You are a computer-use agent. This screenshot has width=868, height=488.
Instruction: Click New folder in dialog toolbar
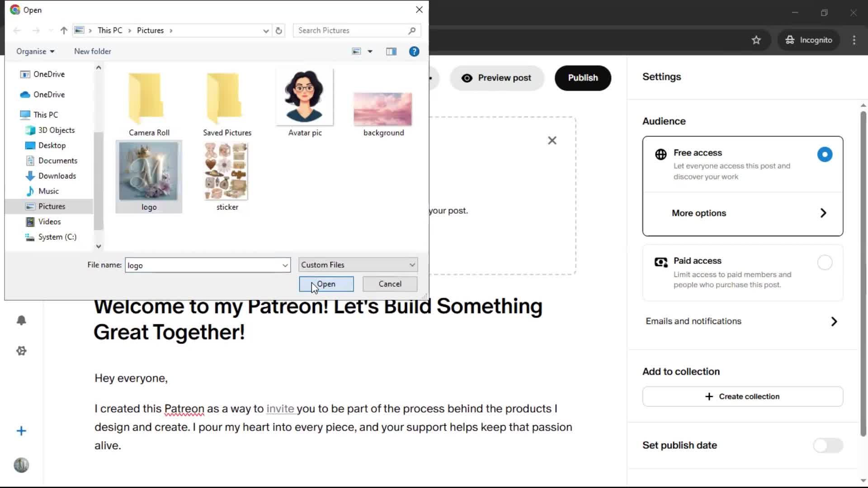[x=93, y=52]
